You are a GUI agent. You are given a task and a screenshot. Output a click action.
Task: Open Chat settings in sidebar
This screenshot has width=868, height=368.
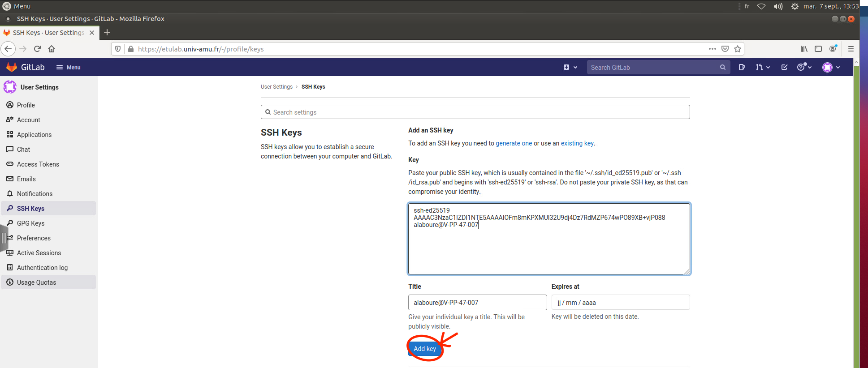coord(48,150)
